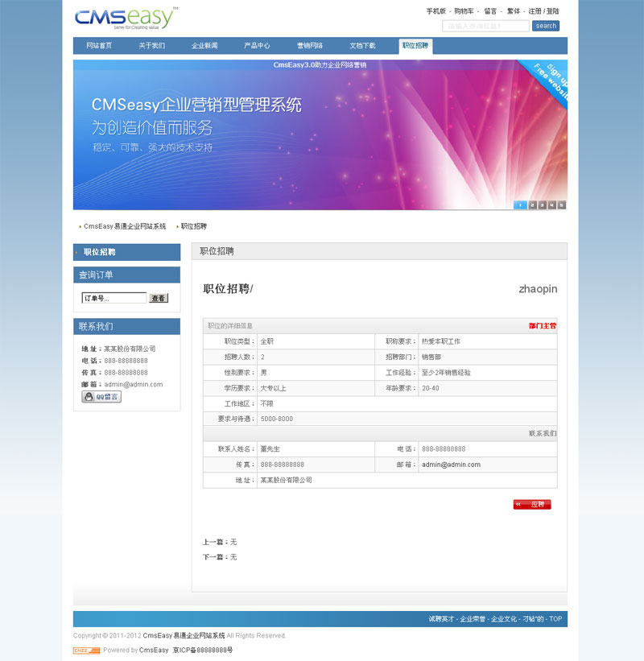Click the 订单号 order number field
The width and height of the screenshot is (644, 661).
pos(114,298)
